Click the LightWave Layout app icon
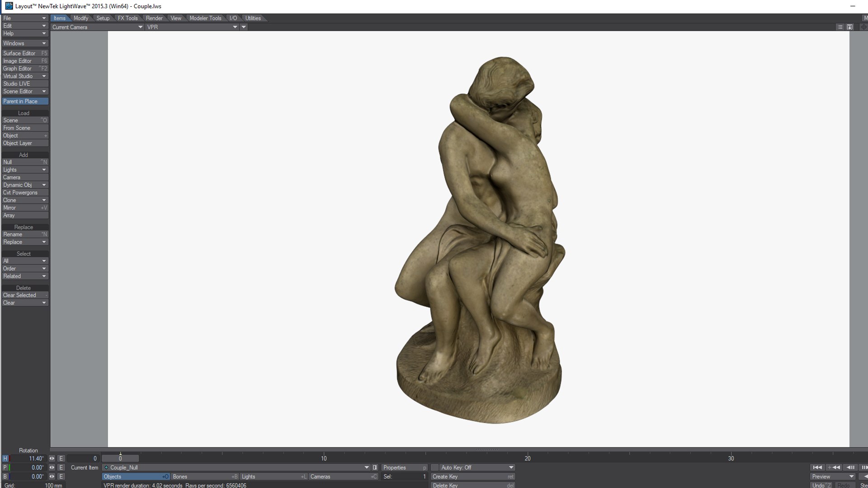This screenshot has width=868, height=488. pos(9,6)
